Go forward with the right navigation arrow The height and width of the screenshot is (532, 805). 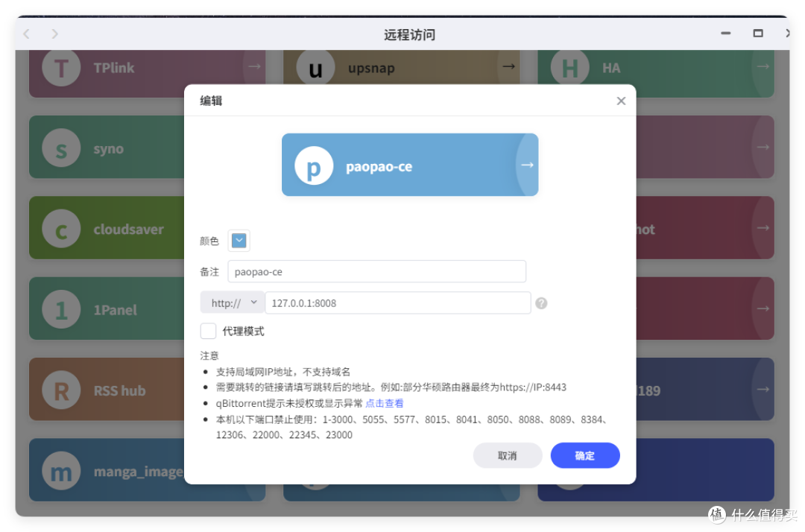[x=55, y=34]
